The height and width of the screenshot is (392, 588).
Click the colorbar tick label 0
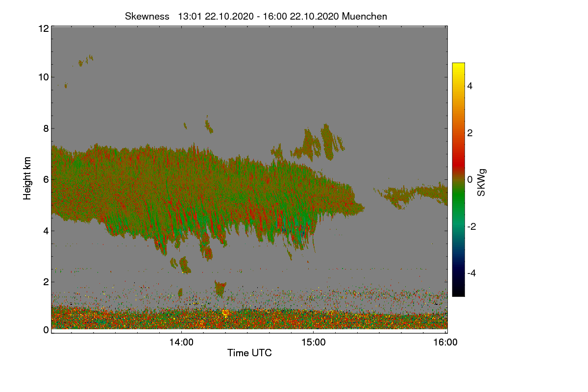pos(470,179)
